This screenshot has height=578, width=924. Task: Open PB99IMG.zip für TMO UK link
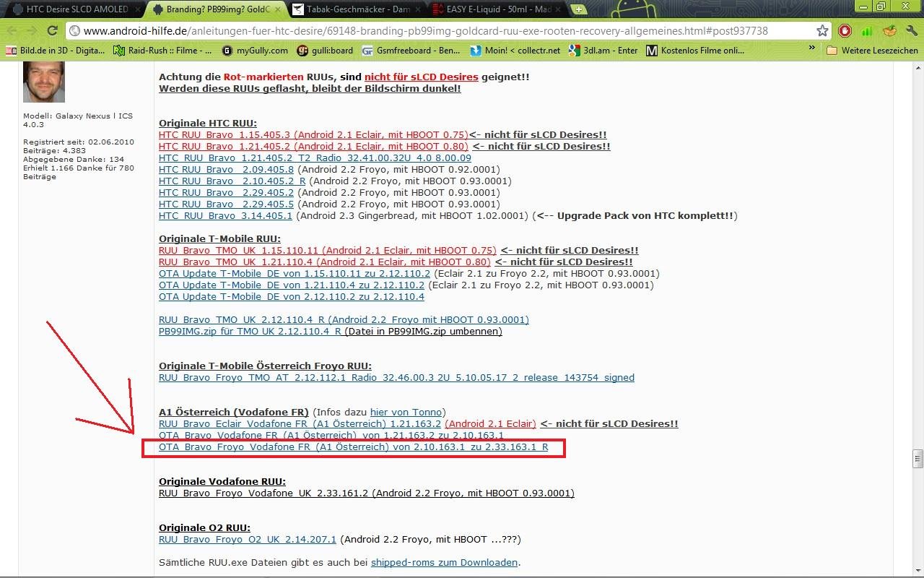[x=250, y=331]
